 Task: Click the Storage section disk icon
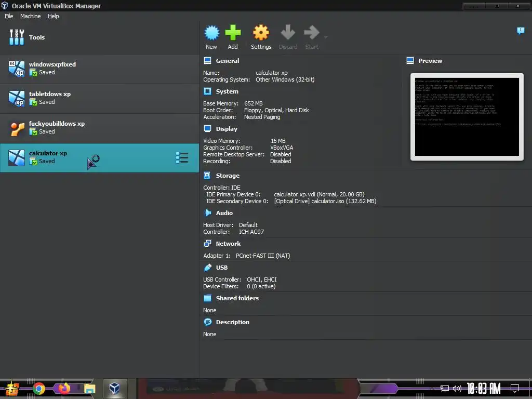pos(207,176)
